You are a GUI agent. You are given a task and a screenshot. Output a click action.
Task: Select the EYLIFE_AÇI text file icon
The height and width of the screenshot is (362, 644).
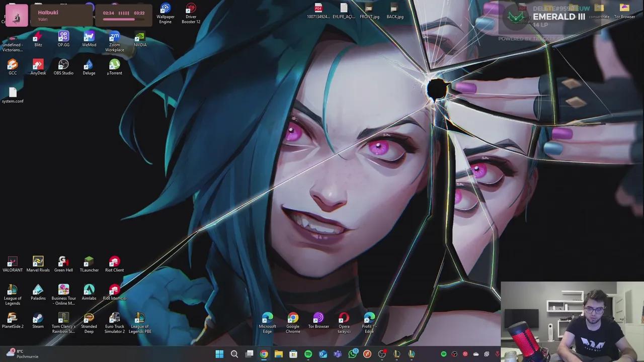(x=344, y=11)
